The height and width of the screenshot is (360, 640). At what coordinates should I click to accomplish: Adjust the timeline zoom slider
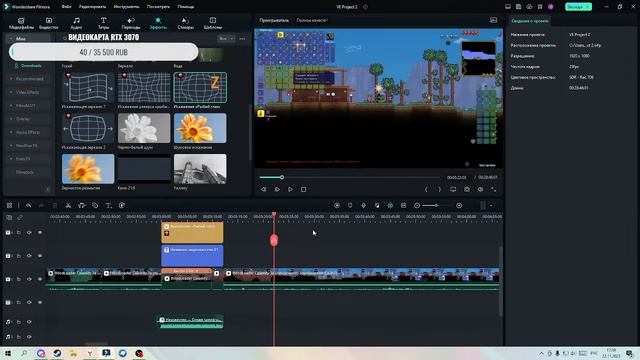pyautogui.click(x=436, y=205)
